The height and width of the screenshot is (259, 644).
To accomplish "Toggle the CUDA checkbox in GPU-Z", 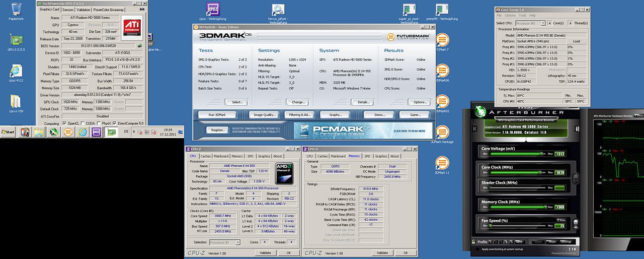I will 84,123.
